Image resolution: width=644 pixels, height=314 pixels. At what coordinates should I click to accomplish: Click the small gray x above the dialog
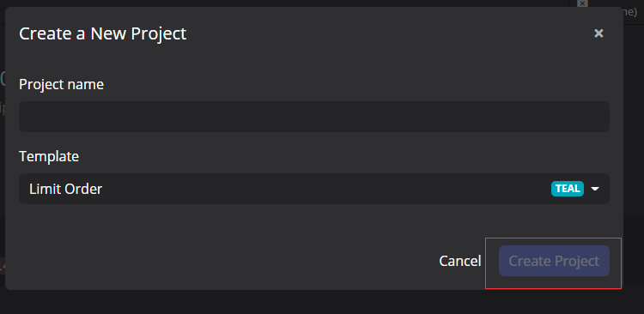click(582, 3)
